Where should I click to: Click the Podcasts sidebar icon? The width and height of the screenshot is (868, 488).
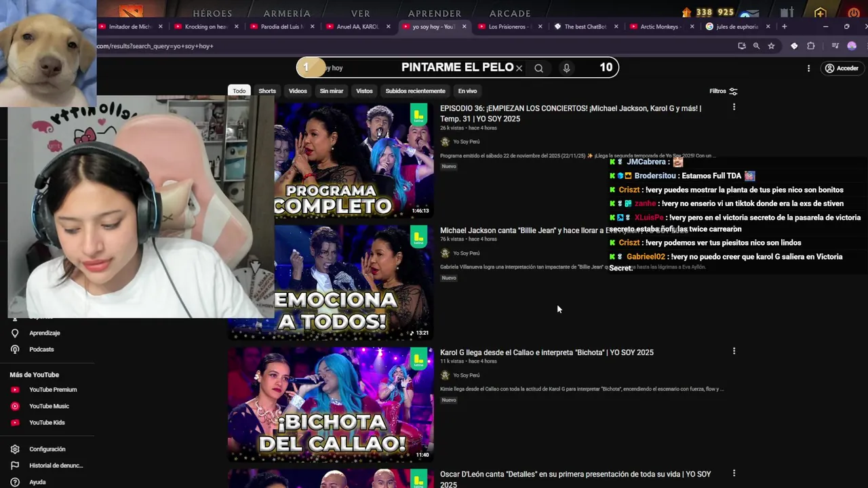pyautogui.click(x=15, y=349)
